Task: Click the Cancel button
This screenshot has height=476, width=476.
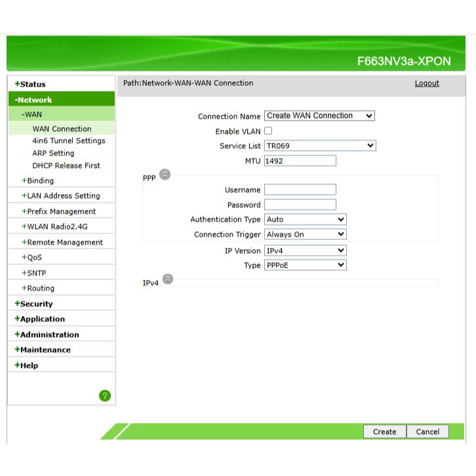Action: pos(427,431)
